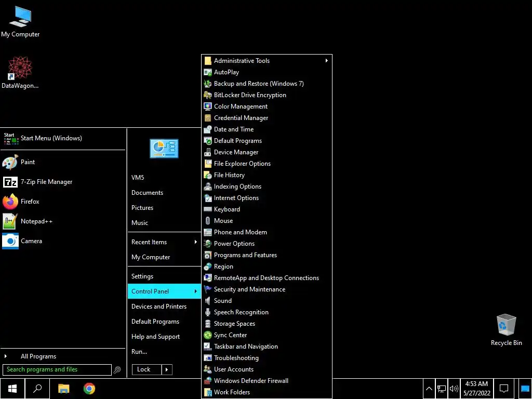Select BitLocker Drive Encryption keys icon
Image resolution: width=532 pixels, height=399 pixels.
click(x=208, y=95)
